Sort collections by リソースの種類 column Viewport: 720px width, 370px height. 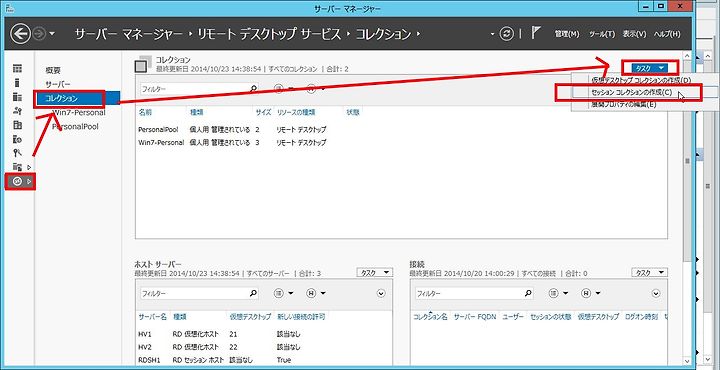[296, 112]
